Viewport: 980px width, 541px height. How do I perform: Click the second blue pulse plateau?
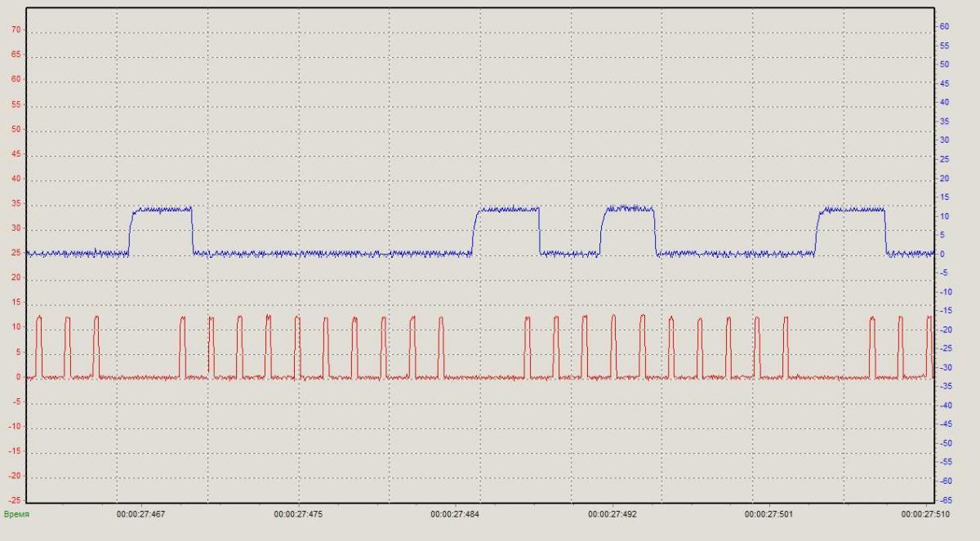click(508, 210)
